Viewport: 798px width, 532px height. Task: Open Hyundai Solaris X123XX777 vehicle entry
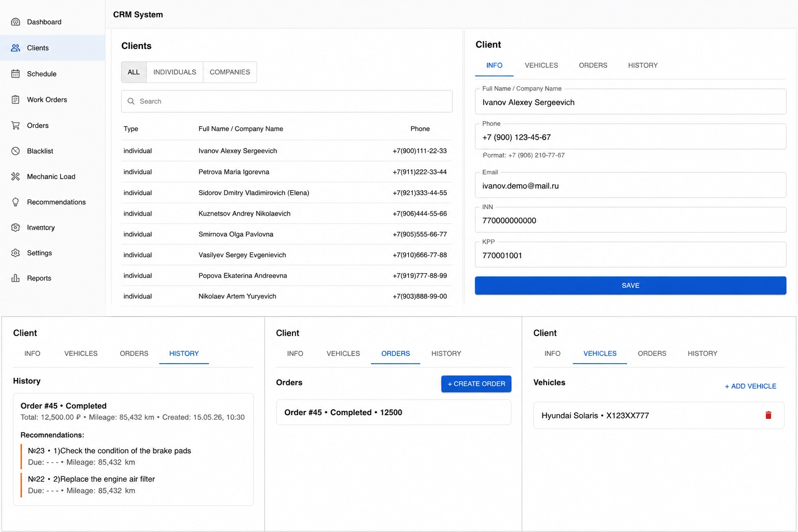tap(658, 415)
